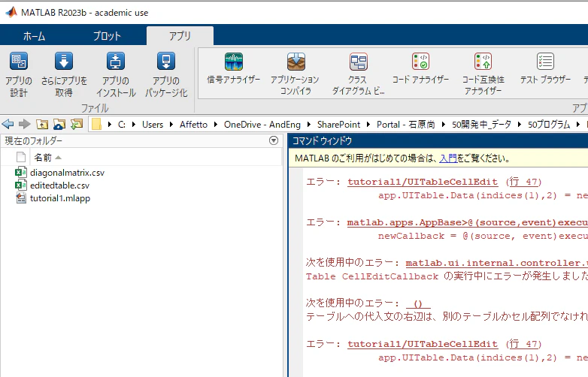The height and width of the screenshot is (377, 588).
Task: Click the OneDrive - AndEng path segment
Action: (262, 125)
